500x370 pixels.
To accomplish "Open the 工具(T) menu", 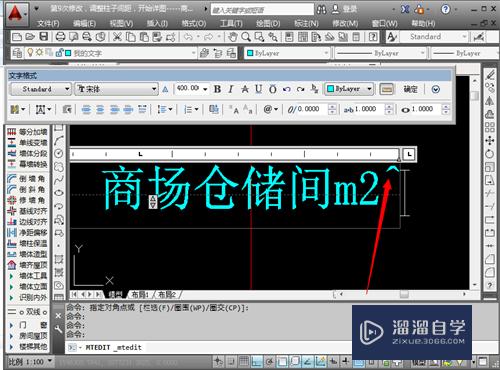I will click(231, 24).
